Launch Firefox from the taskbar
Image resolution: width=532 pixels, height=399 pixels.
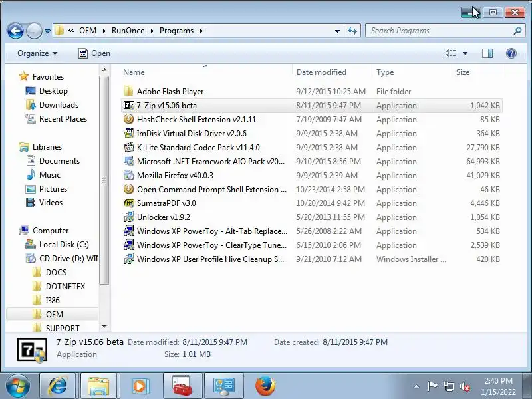tap(265, 386)
